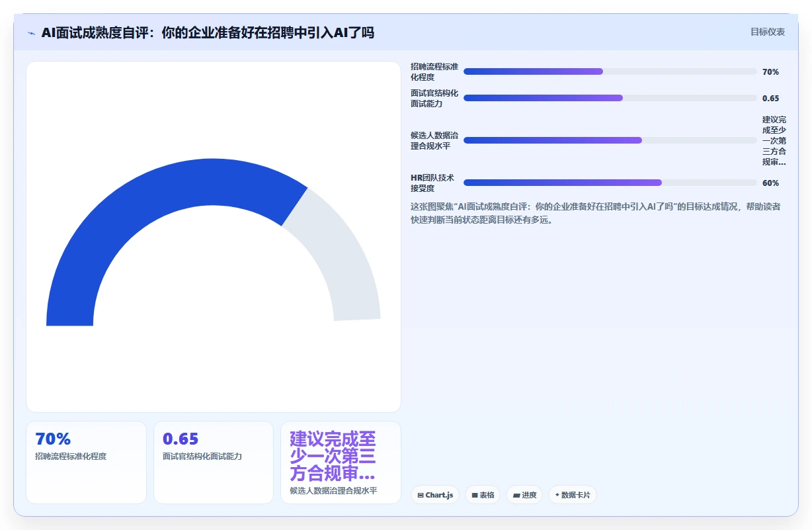Click the HR团队技术接受度 bar label
Image resolution: width=812 pixels, height=530 pixels.
click(x=432, y=183)
